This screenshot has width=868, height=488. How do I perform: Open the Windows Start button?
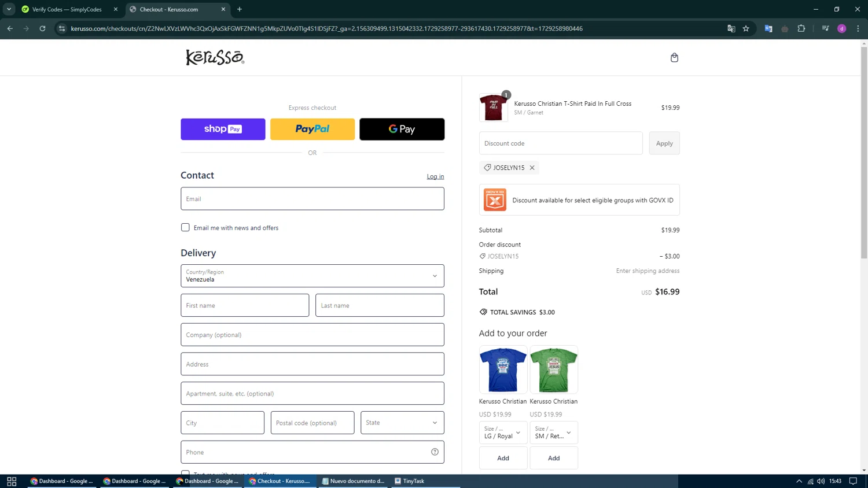click(12, 481)
